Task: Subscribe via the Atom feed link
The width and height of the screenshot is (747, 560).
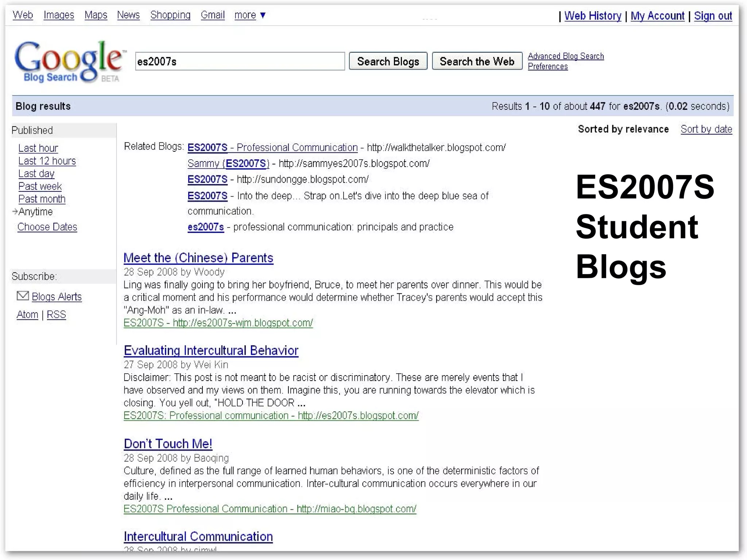Action: [27, 314]
